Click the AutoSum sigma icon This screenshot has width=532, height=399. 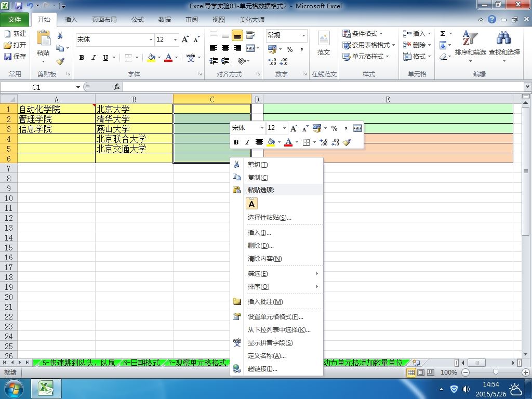pyautogui.click(x=443, y=34)
